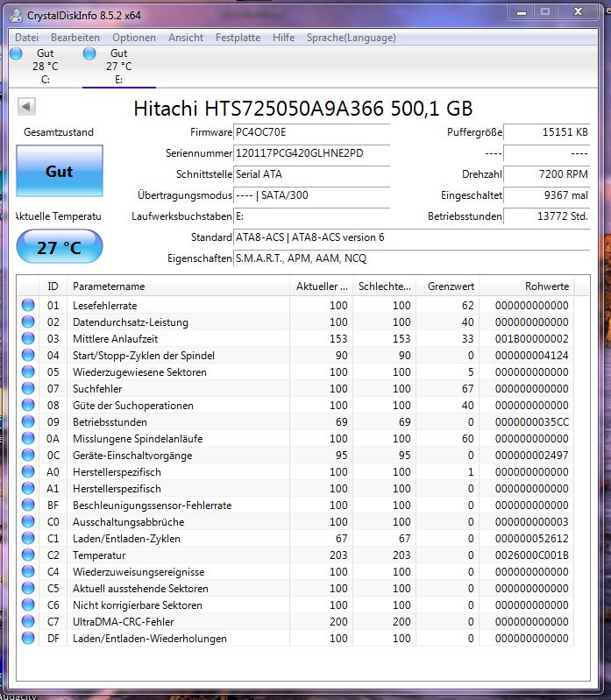
Task: Click the status orb of Geräte-Einschaltvorgänge row
Action: tap(28, 456)
